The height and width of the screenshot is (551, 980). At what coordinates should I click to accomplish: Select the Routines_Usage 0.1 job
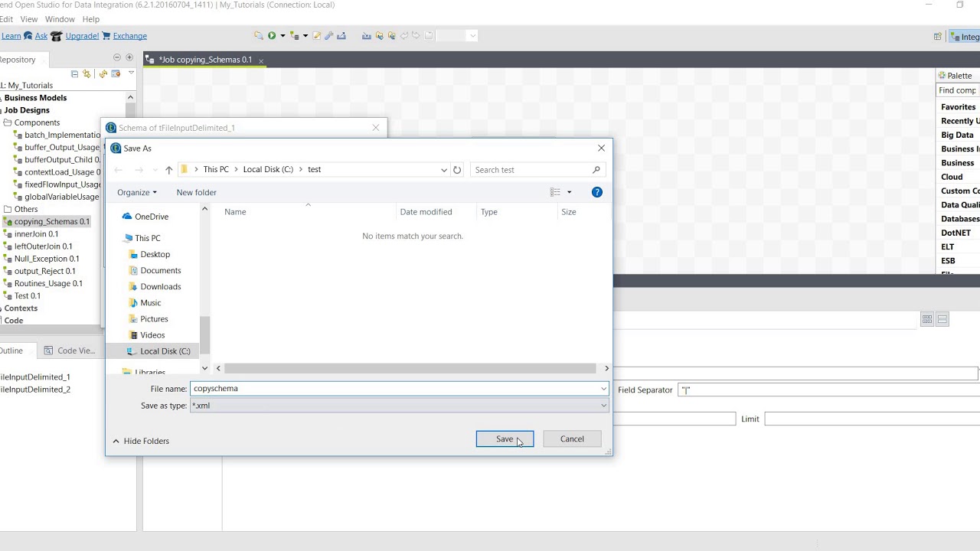click(x=43, y=283)
